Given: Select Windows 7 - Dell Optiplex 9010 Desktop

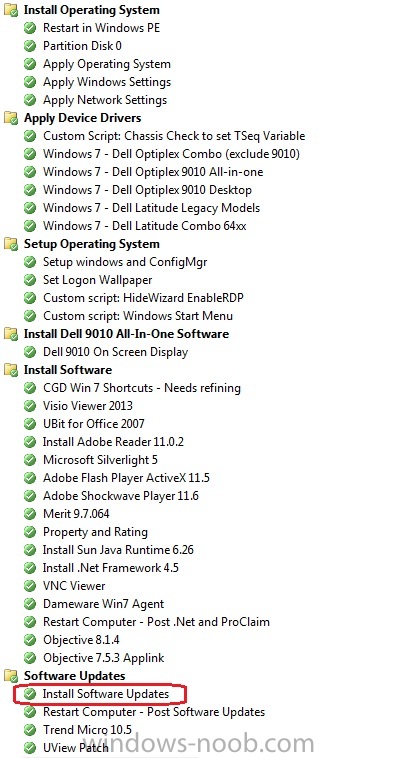Looking at the screenshot, I should [147, 190].
